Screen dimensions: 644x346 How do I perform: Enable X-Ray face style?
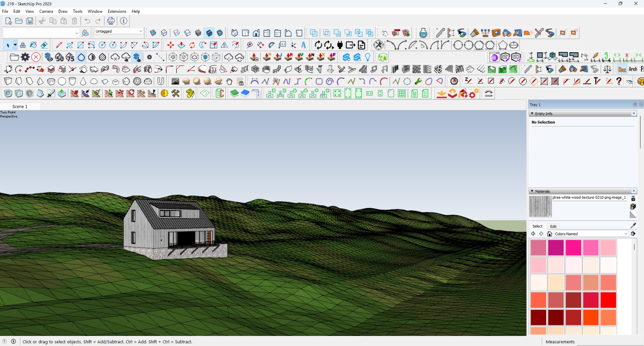pyautogui.click(x=153, y=33)
